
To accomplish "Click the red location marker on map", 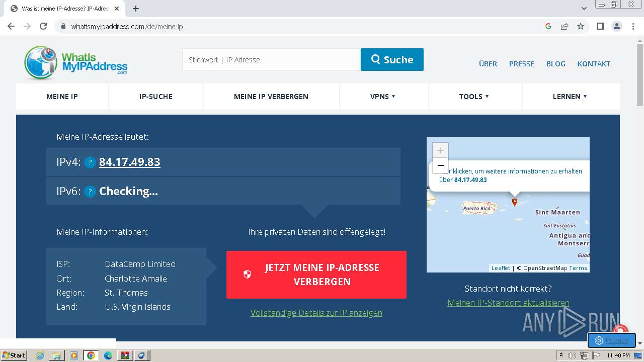I will (514, 202).
